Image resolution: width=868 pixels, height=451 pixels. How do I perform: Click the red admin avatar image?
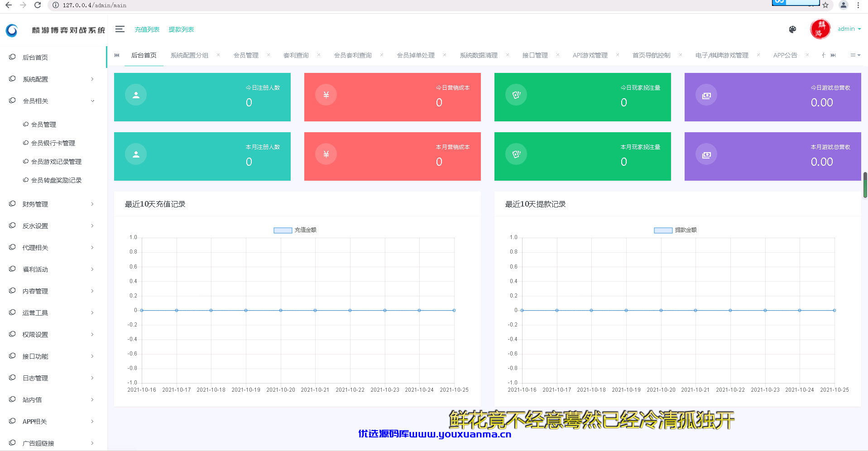(x=820, y=29)
